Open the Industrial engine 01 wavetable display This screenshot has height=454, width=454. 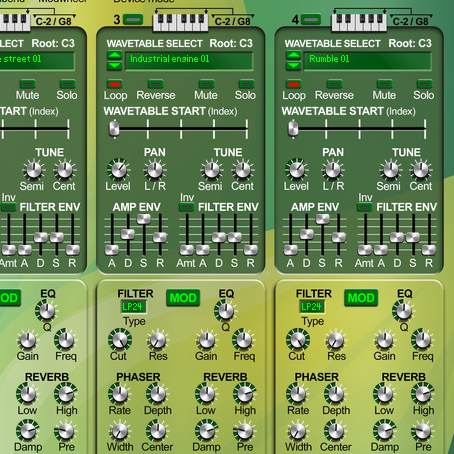click(189, 60)
